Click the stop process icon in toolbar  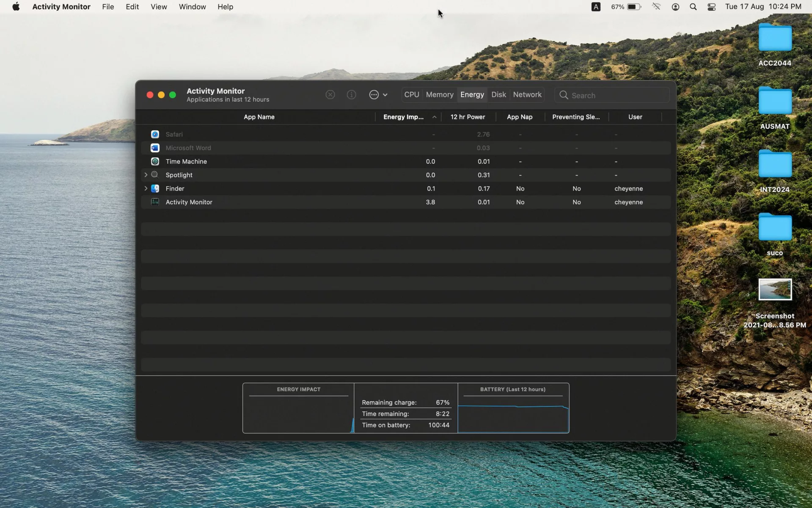(x=330, y=95)
